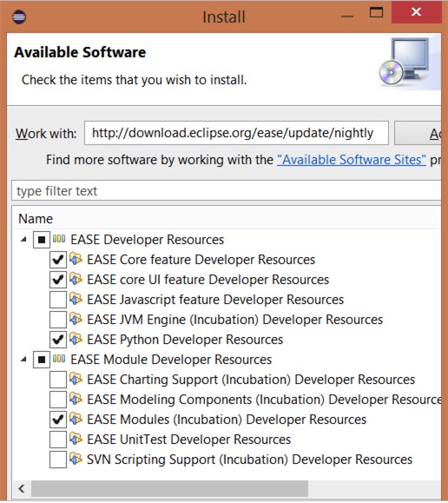The width and height of the screenshot is (448, 503).
Task: Click the EASE UnitTest row icon
Action: tap(76, 439)
